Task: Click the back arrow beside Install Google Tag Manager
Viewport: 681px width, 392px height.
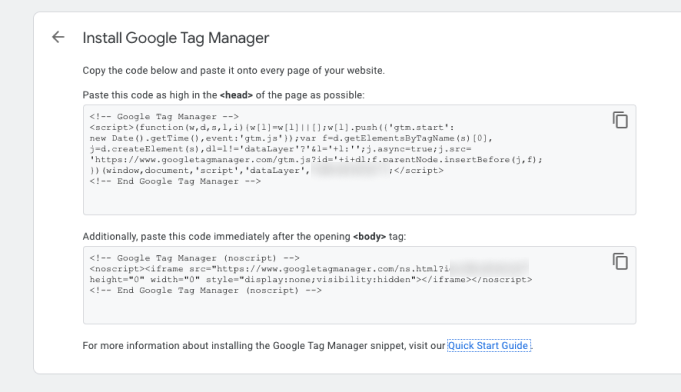Action: 58,37
